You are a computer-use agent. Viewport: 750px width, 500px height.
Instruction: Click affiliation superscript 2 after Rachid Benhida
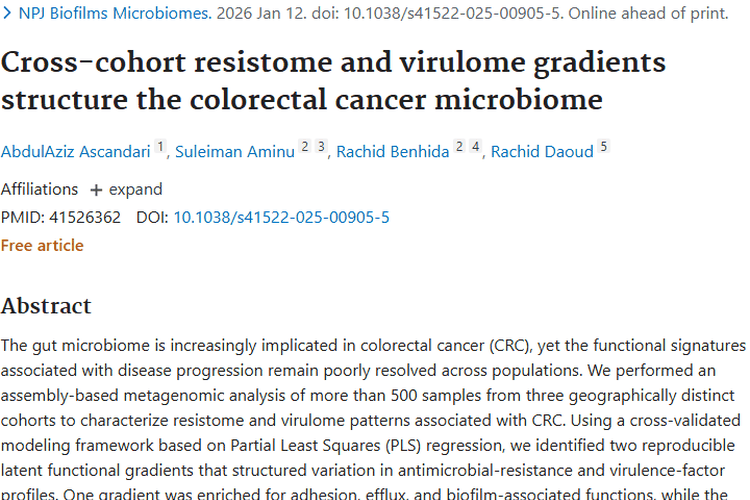[459, 148]
